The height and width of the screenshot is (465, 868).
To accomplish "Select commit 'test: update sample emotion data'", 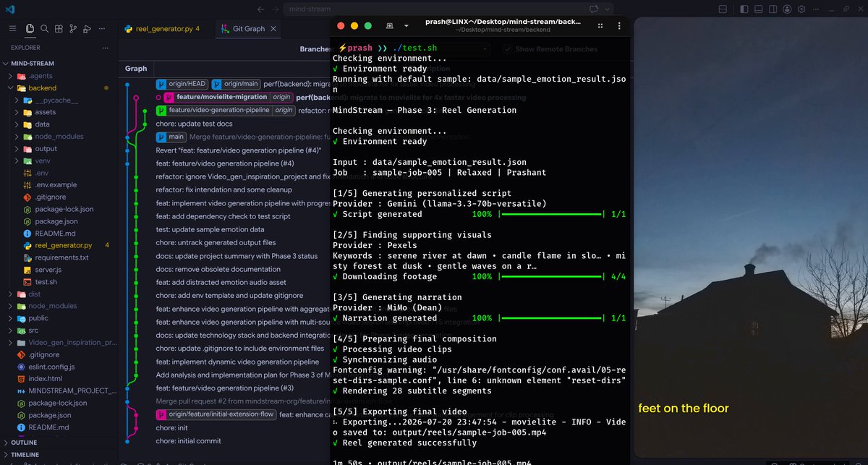I will pyautogui.click(x=210, y=229).
